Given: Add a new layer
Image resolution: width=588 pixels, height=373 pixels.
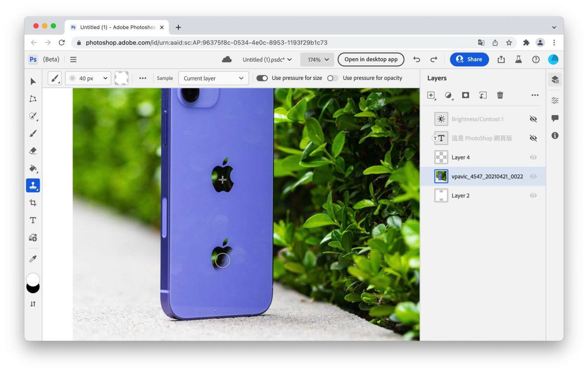Looking at the screenshot, I should [x=431, y=95].
